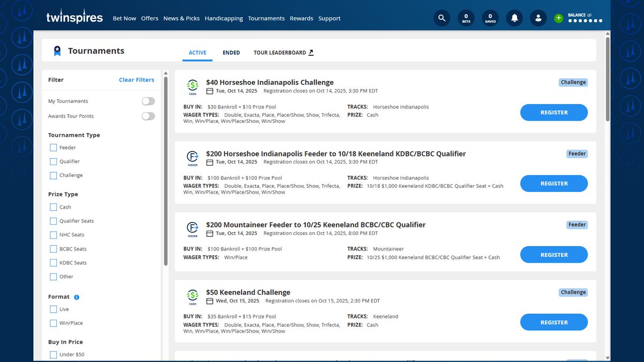Check the Qualifier Seats box
The width and height of the screenshot is (644, 362).
pos(53,221)
